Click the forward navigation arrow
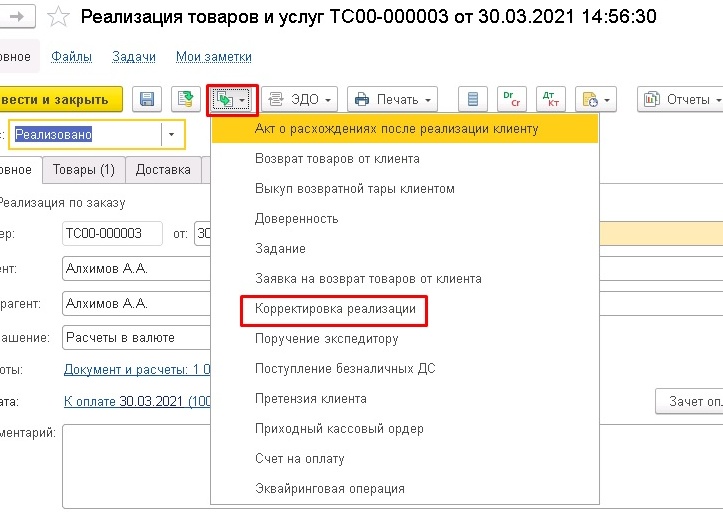Viewport: 723px width, 525px height. coord(18,17)
